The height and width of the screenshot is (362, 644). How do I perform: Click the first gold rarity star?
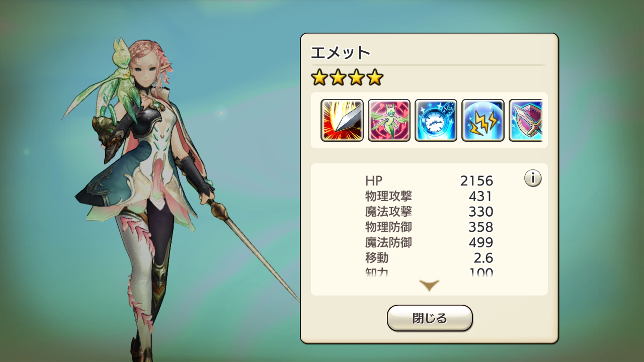tap(319, 77)
